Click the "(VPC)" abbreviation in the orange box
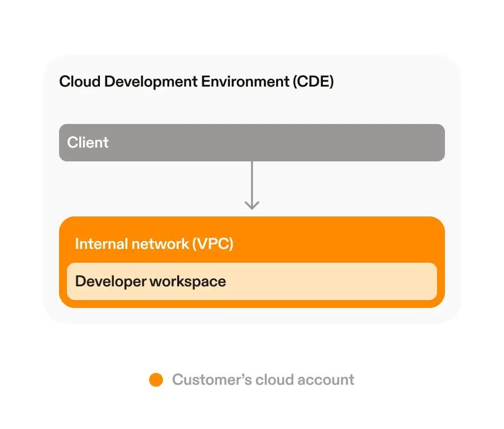Screen dimensions: 504x429 click(x=213, y=244)
